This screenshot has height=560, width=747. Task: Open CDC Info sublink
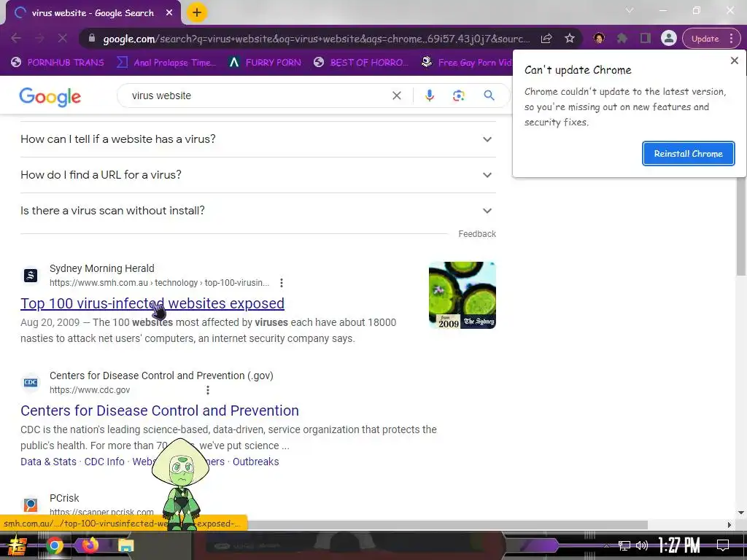104,462
